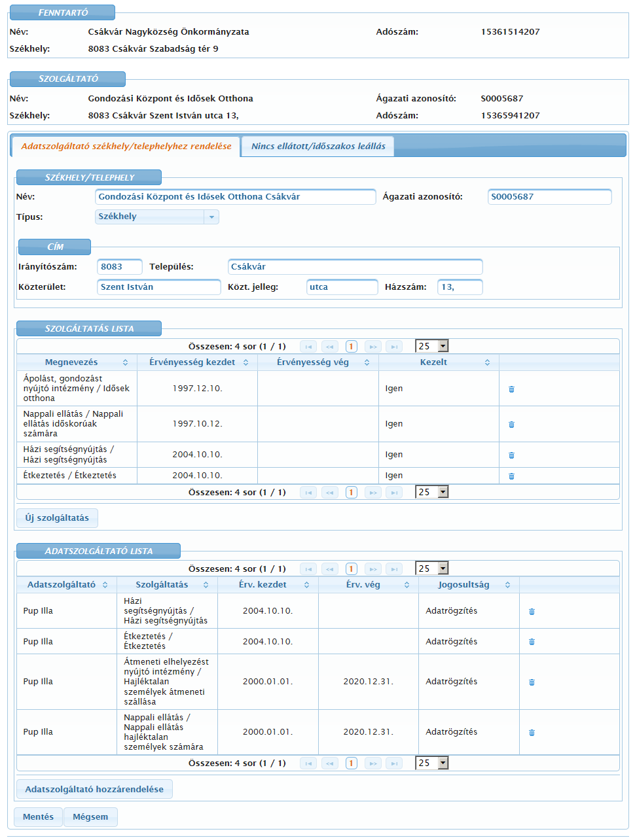Screen dimensions: 635x840
Task: Go to first page in Szolgáltatás lista top pager
Action: pos(308,347)
